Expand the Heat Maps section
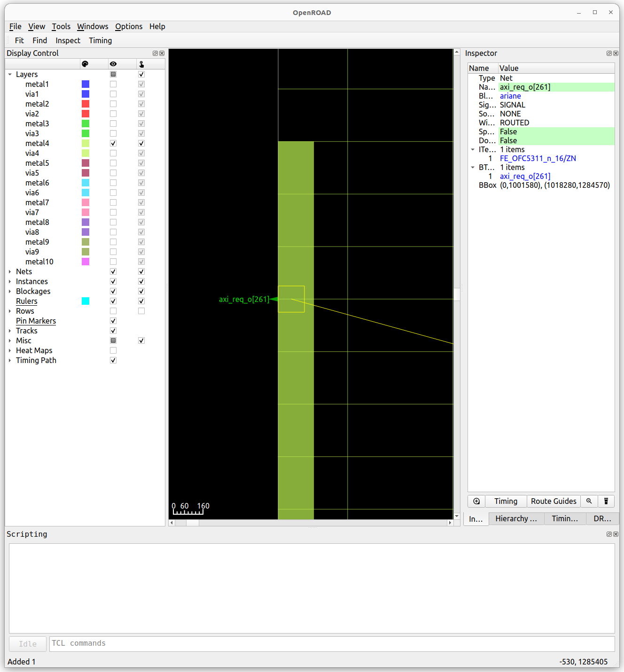 (10, 350)
